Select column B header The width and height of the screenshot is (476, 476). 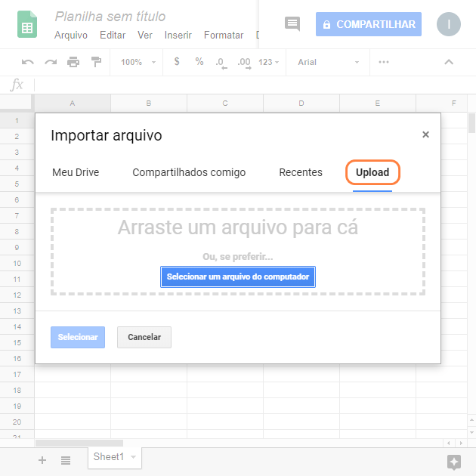tap(149, 104)
